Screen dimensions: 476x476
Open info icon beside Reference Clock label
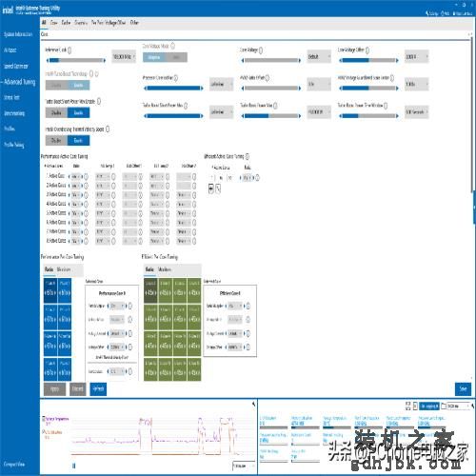point(69,50)
